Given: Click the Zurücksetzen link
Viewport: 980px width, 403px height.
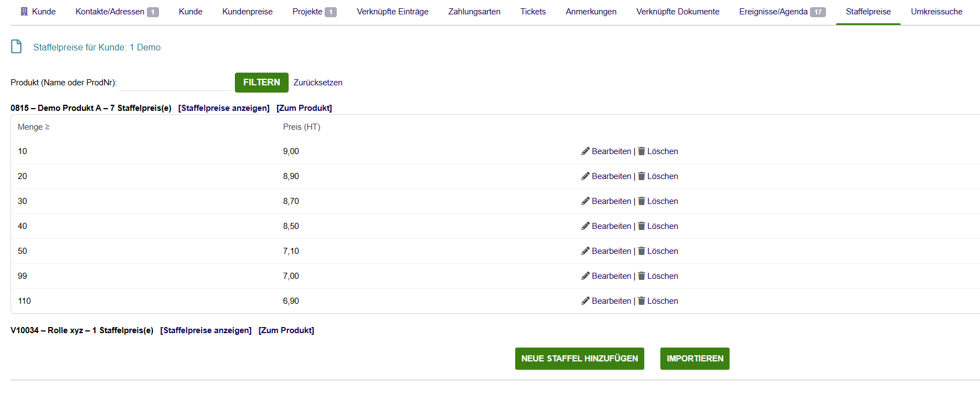Looking at the screenshot, I should point(318,83).
